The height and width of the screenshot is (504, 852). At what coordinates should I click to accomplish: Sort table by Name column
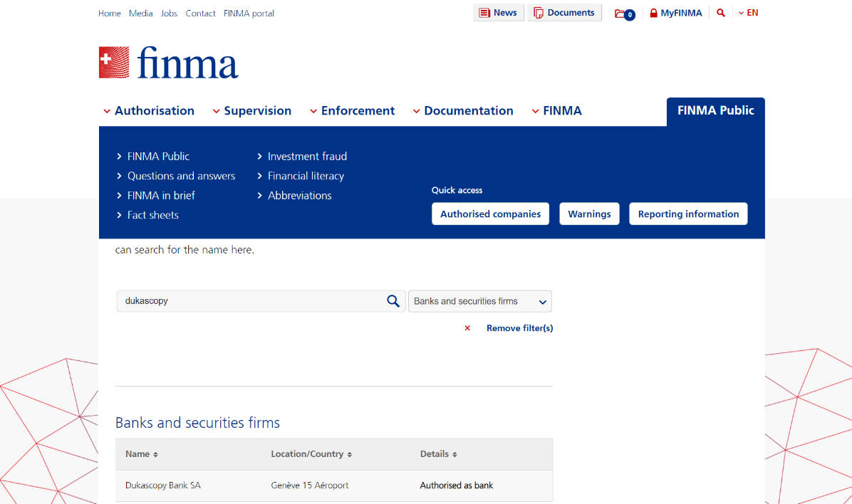click(141, 454)
